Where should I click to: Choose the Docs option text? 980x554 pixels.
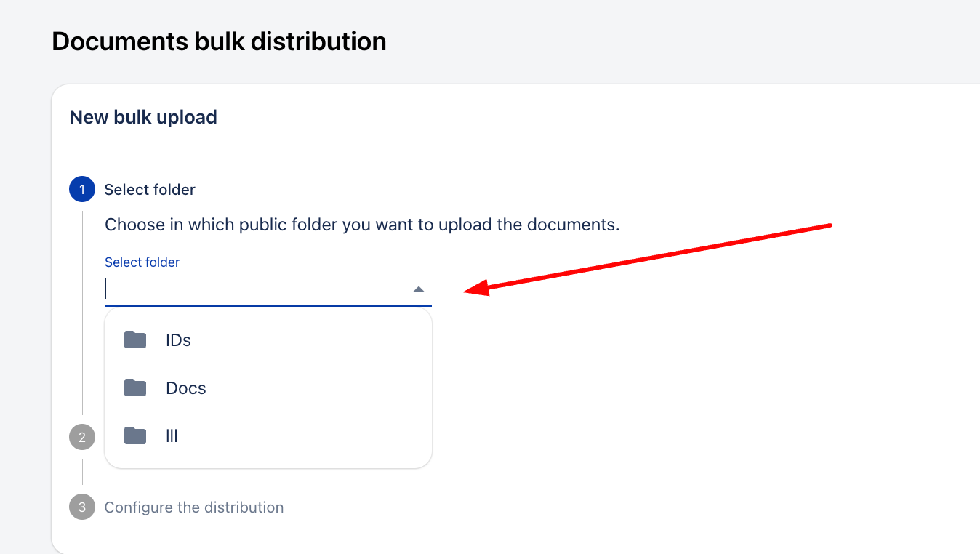[x=186, y=388]
